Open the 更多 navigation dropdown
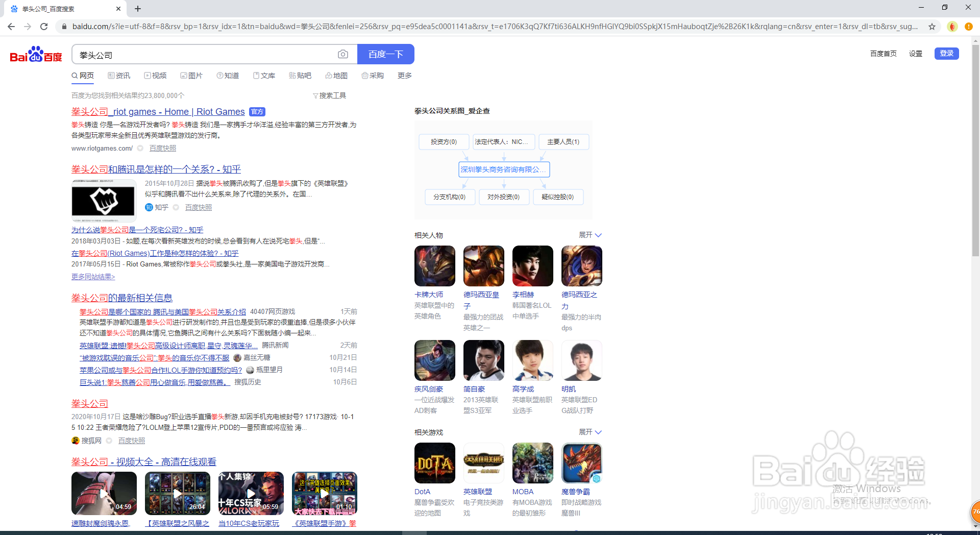 click(x=404, y=75)
